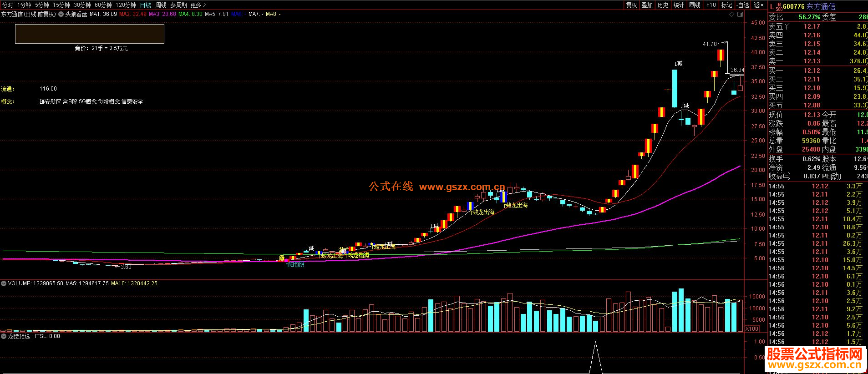Click the 叠加 overlay button
Screen dimensions: 868x374
pos(647,5)
